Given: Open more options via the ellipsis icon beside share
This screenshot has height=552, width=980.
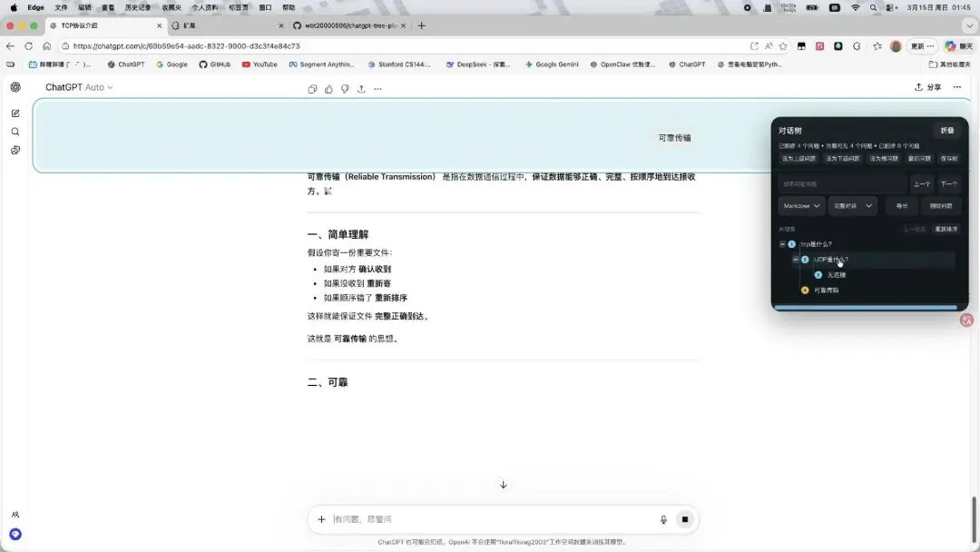Looking at the screenshot, I should pos(377,88).
